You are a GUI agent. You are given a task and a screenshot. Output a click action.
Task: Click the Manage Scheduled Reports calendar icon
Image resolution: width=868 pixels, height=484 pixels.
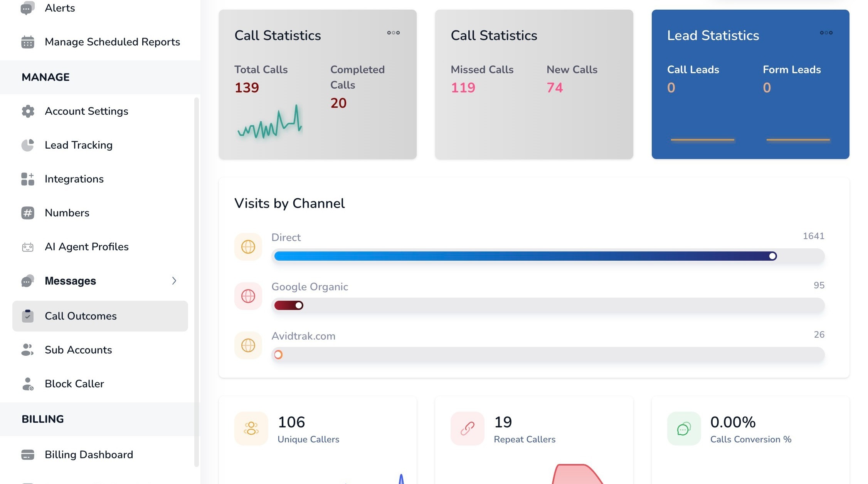[27, 42]
